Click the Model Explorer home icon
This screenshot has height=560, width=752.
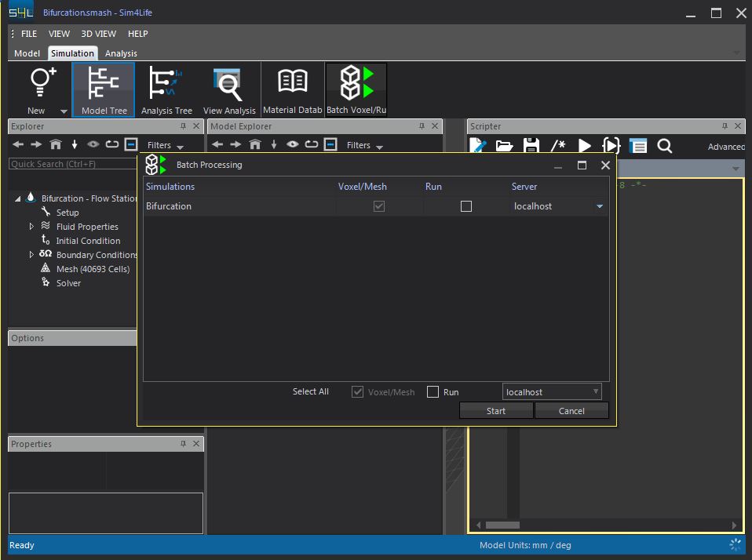pos(255,144)
